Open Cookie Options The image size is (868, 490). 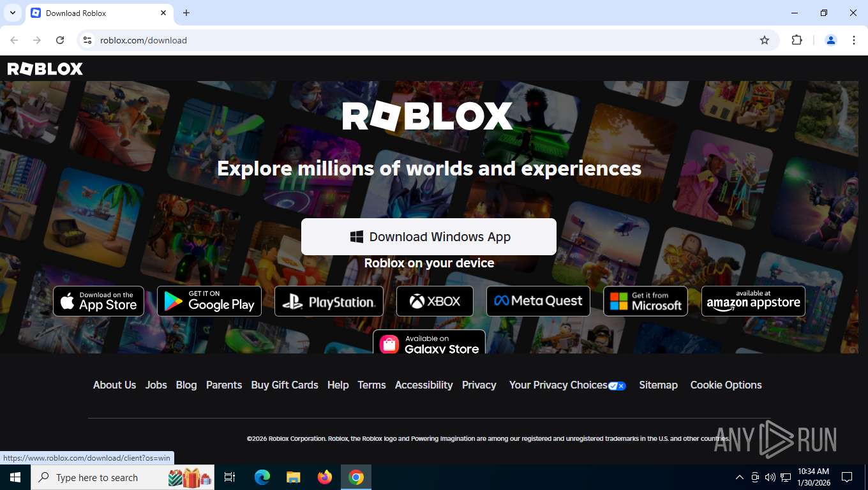pos(726,385)
